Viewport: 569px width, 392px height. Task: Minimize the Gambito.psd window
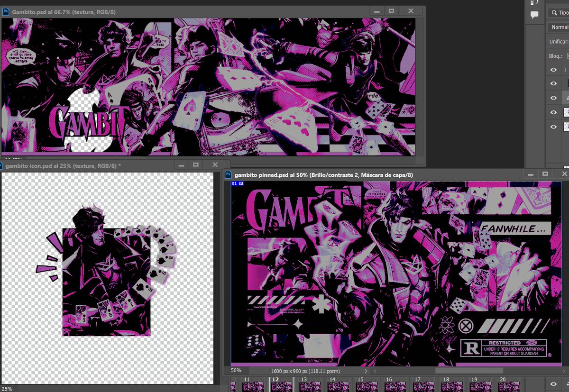pos(376,10)
